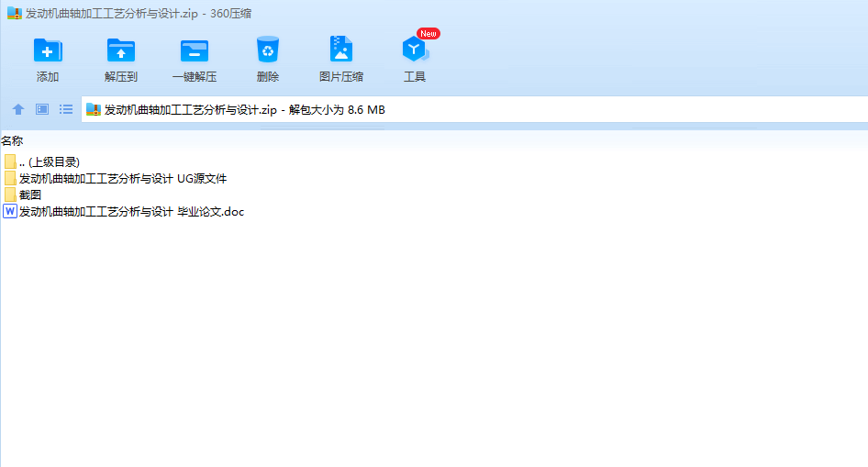Open the 图片压缩 image compression tool

[x=341, y=60]
